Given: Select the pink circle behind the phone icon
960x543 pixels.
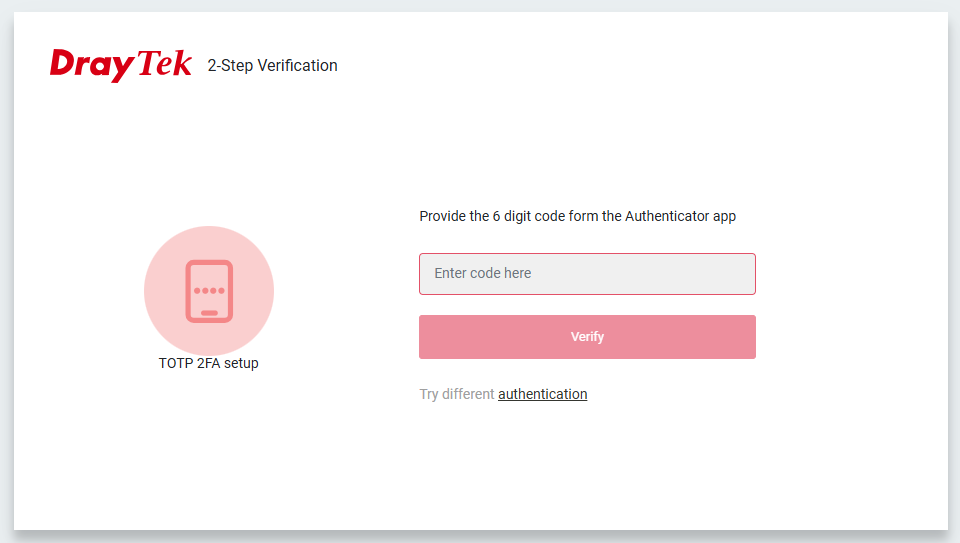Looking at the screenshot, I should pyautogui.click(x=209, y=291).
